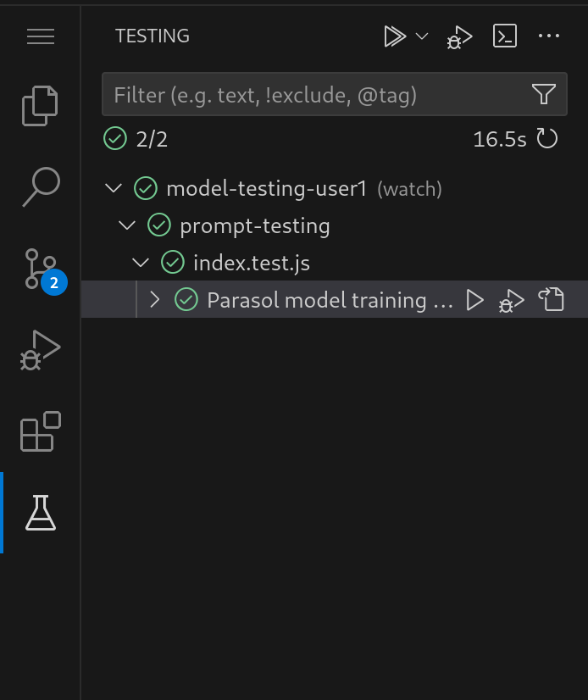Open Views and More Actions ellipsis
Screen dimensions: 588x700
pos(549,36)
